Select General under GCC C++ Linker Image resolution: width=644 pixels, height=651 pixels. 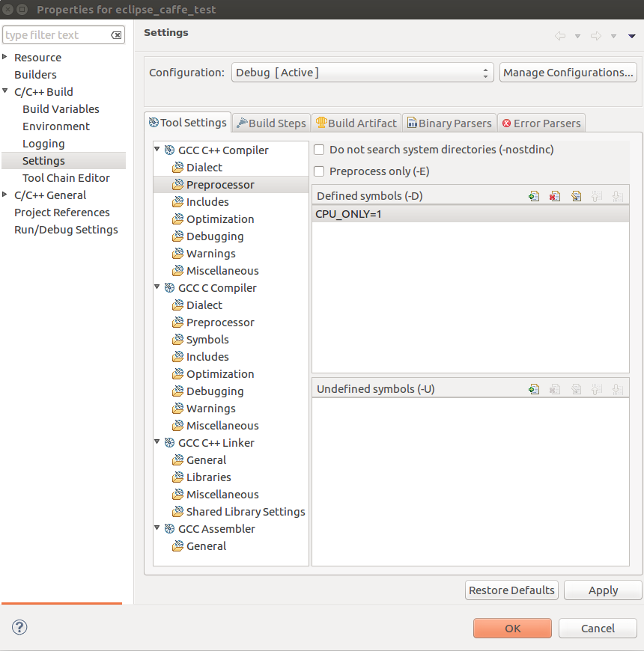[207, 460]
